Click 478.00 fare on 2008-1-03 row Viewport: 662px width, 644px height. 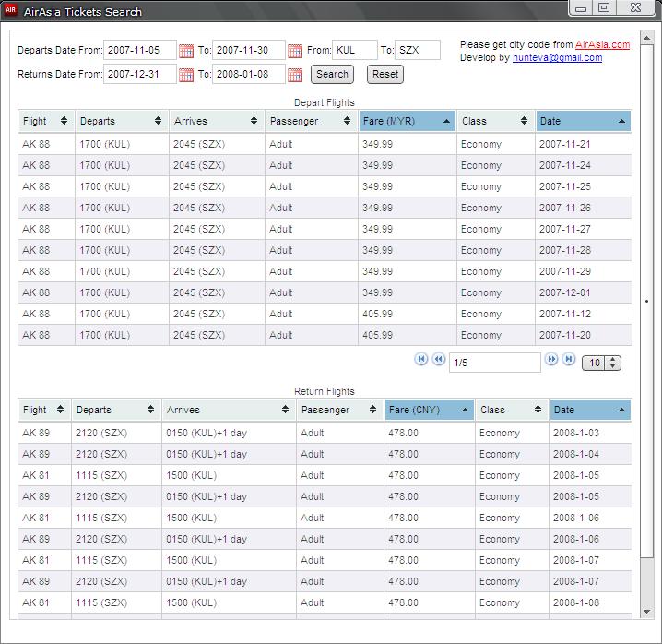[x=403, y=433]
